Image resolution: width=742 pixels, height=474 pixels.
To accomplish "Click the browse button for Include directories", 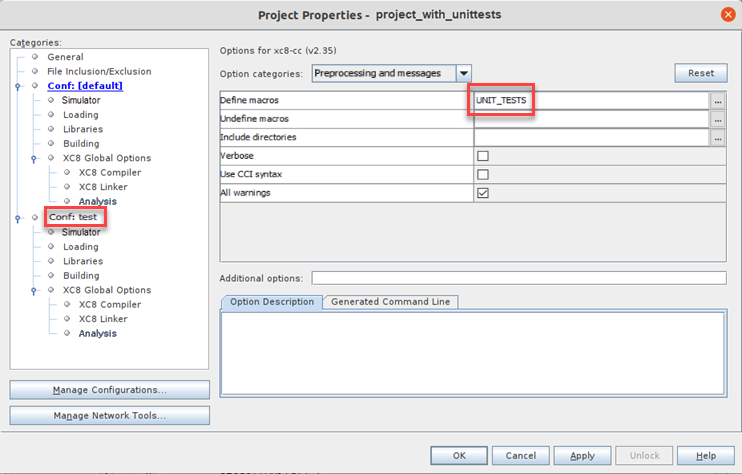I will click(x=717, y=138).
